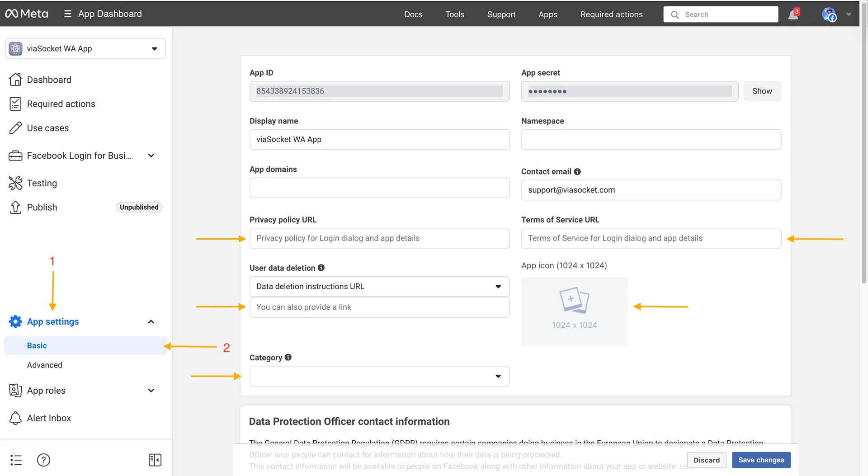Open the Docs menu
The image size is (868, 476).
[x=413, y=14]
